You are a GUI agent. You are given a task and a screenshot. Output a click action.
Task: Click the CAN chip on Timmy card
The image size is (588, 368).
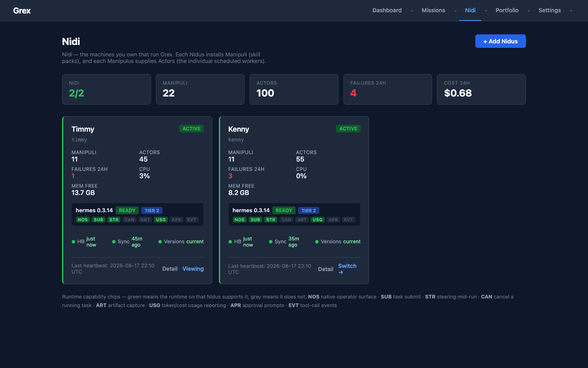click(129, 220)
